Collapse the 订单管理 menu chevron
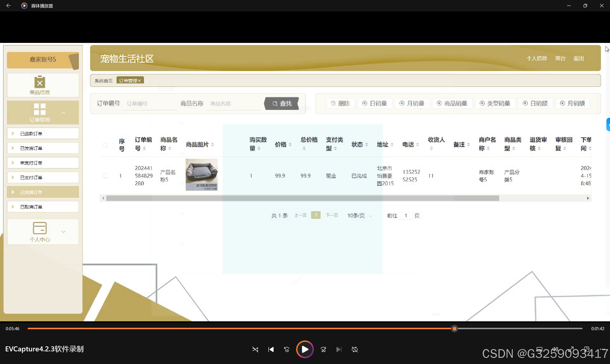Viewport: 610px width, 364px height. click(63, 113)
